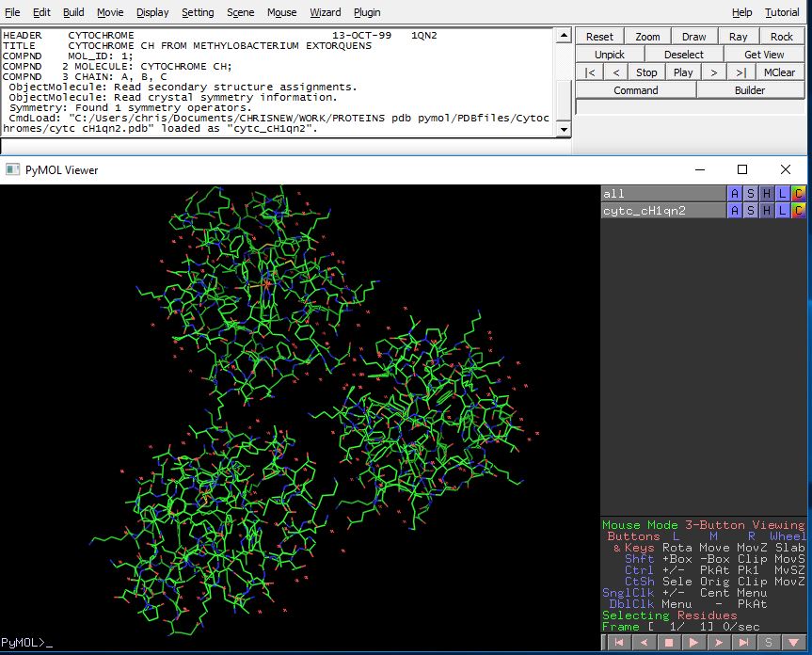812x655 pixels.
Task: Click the pink play triangle icon
Action: [693, 643]
